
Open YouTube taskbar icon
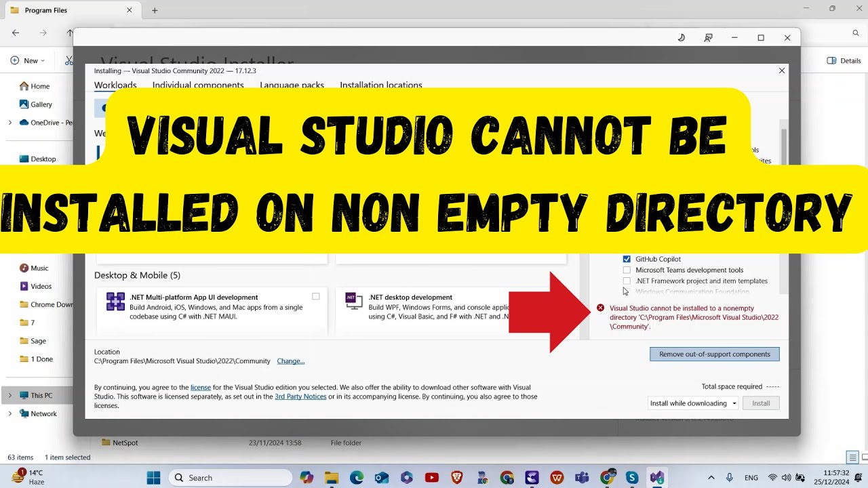pos(432,477)
